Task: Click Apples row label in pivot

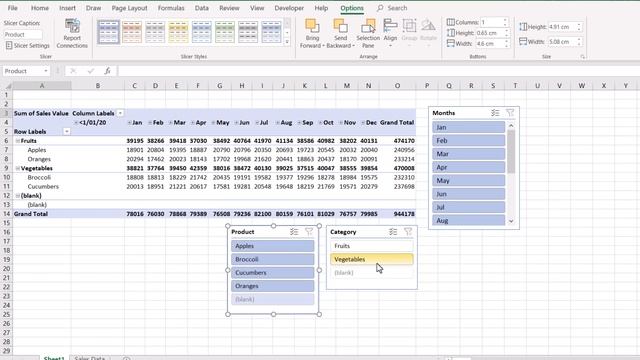Action: click(x=37, y=150)
